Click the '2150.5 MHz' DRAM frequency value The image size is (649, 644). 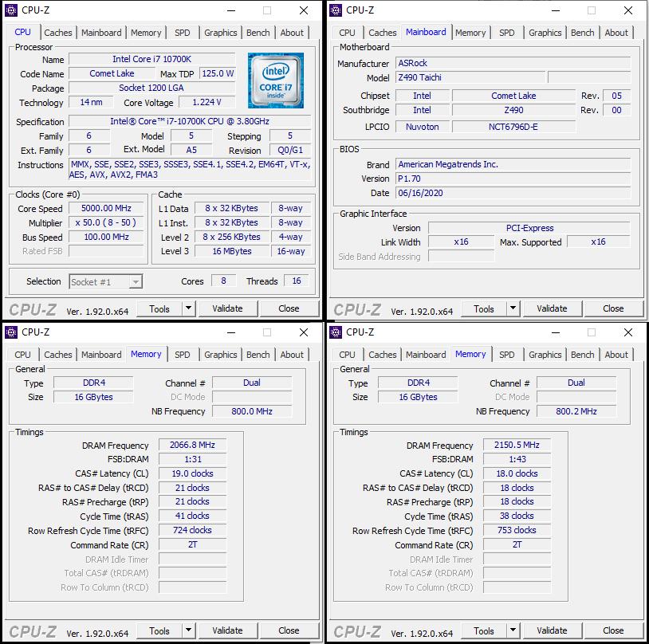coord(517,445)
